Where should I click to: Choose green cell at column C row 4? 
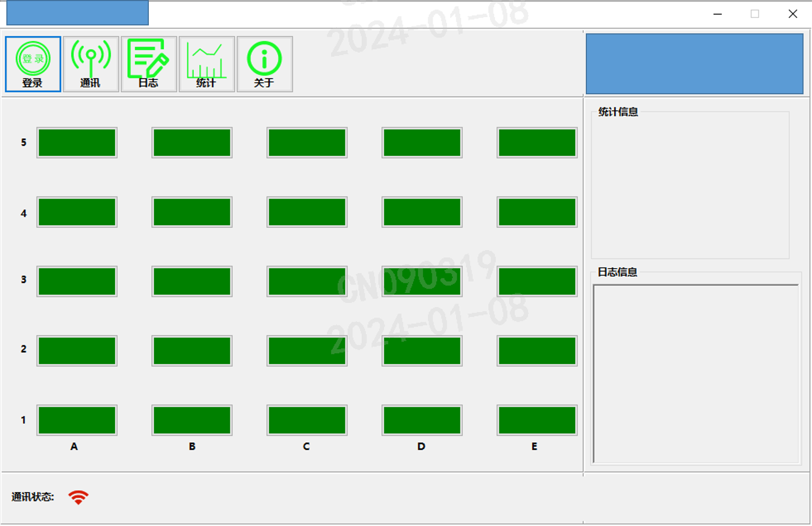pos(307,212)
